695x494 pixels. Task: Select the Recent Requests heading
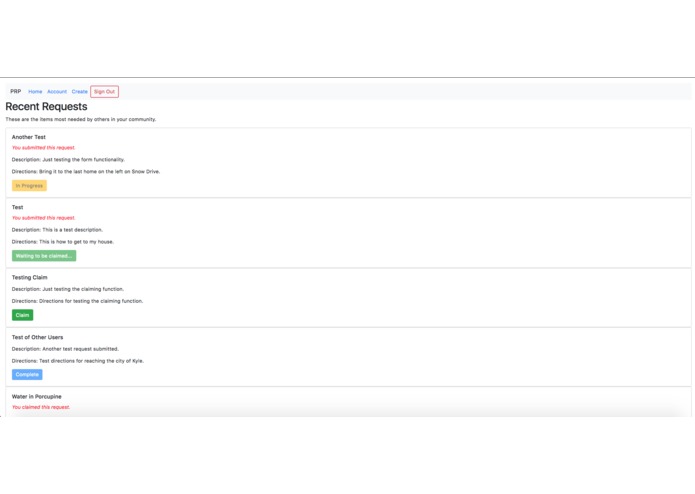point(46,106)
